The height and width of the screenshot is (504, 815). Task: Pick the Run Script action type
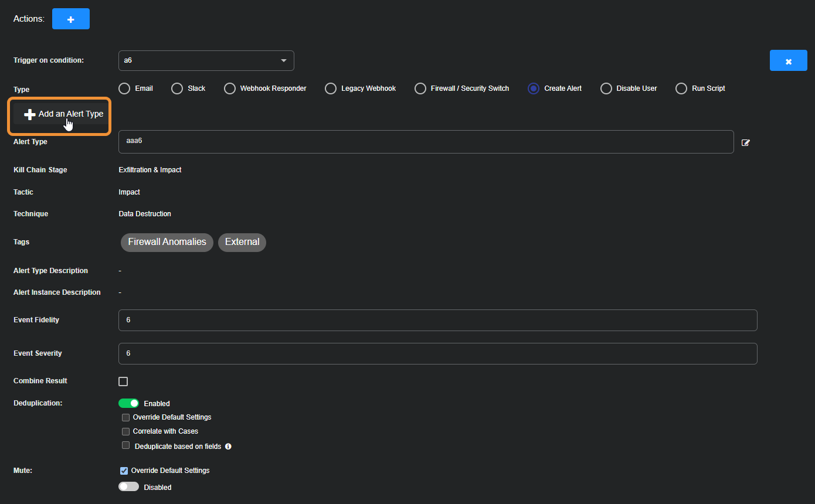pyautogui.click(x=681, y=88)
